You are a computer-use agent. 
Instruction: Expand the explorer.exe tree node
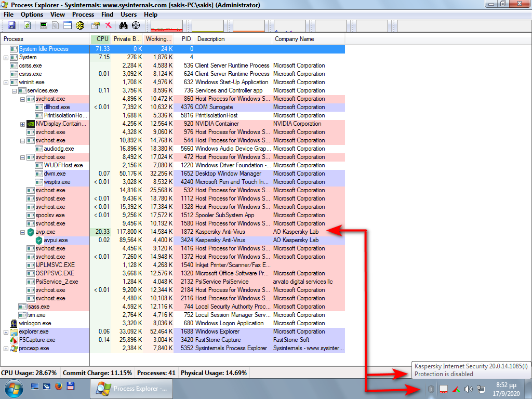pyautogui.click(x=6, y=332)
